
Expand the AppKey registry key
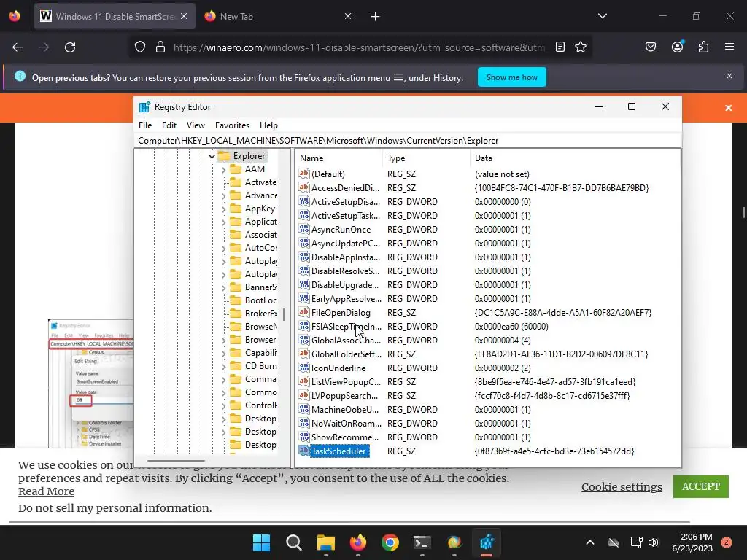tap(223, 209)
